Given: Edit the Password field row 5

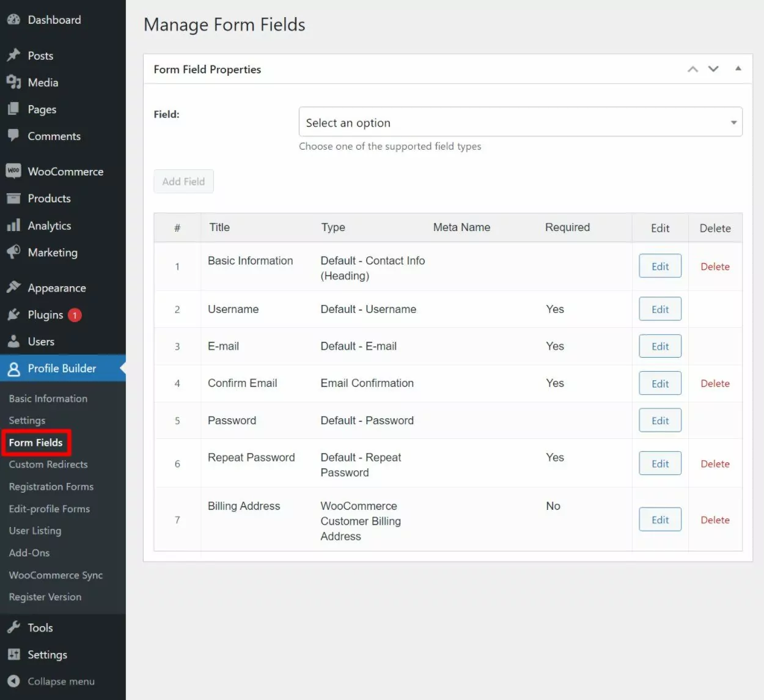Looking at the screenshot, I should [660, 421].
